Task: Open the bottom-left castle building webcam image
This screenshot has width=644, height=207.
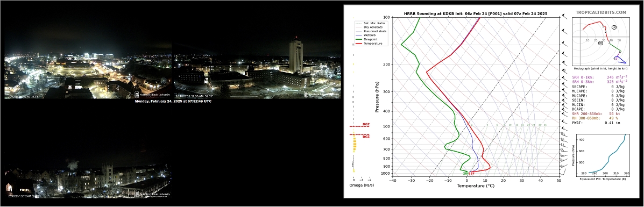Action: click(88, 169)
